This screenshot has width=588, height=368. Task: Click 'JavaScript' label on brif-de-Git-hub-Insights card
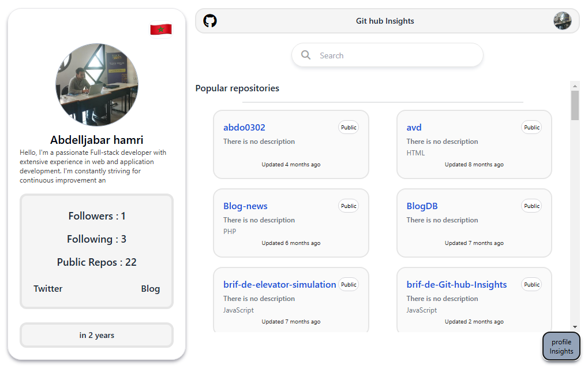point(421,310)
